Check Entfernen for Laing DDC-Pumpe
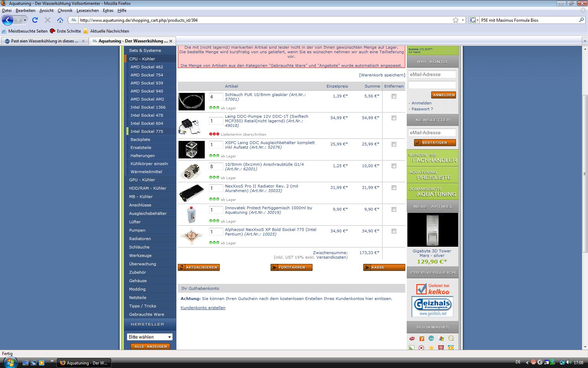This screenshot has height=368, width=588. [394, 118]
